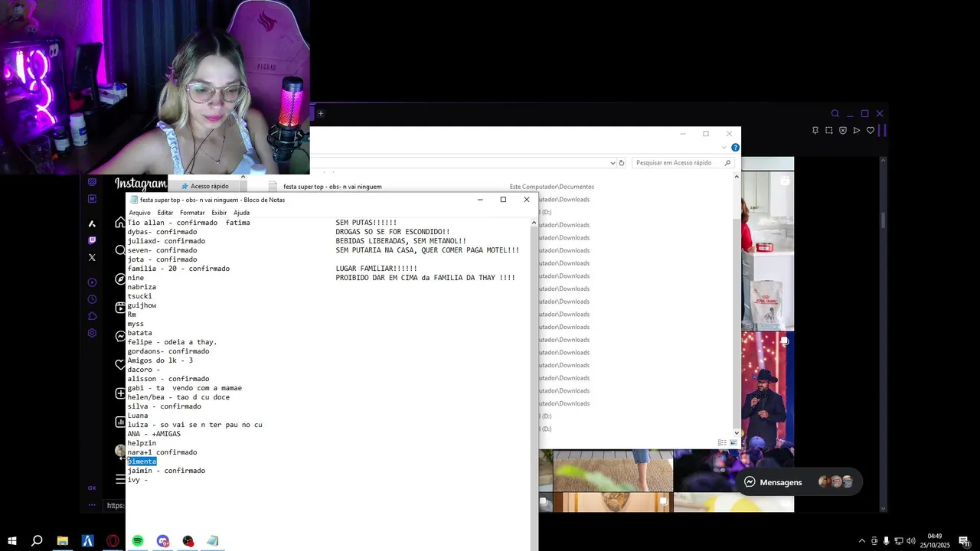Viewport: 980px width, 551px height.
Task: Open the notification center icon
Action: point(965,541)
